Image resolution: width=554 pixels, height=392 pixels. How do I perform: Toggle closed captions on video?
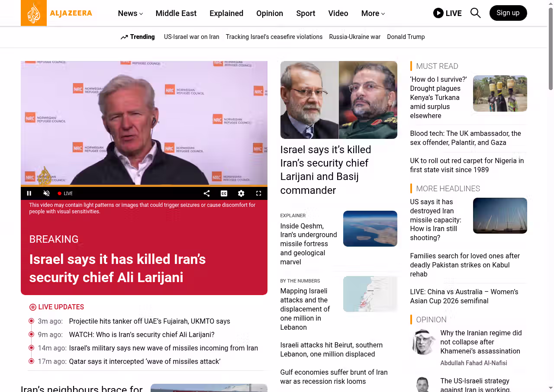pyautogui.click(x=224, y=193)
